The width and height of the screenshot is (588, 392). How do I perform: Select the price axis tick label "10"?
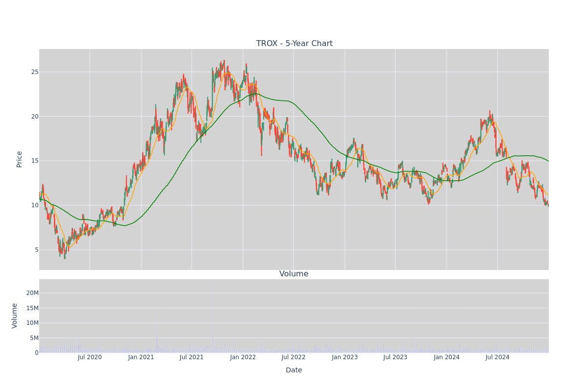coord(35,205)
